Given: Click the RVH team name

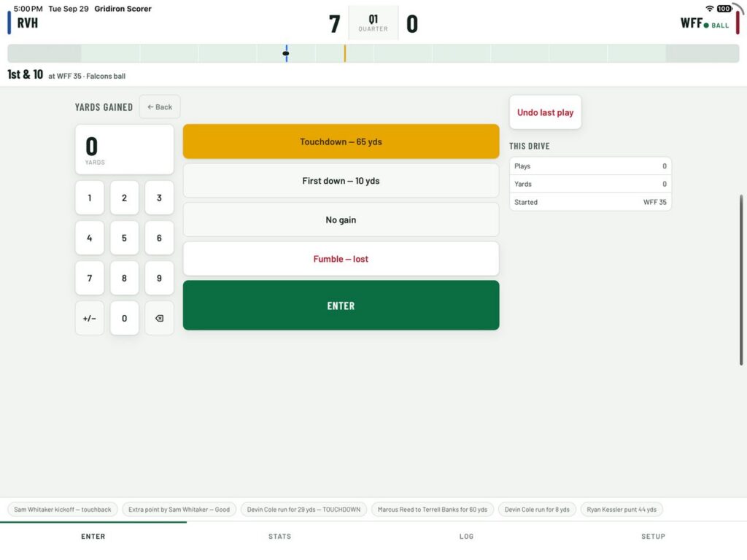Looking at the screenshot, I should [x=28, y=23].
